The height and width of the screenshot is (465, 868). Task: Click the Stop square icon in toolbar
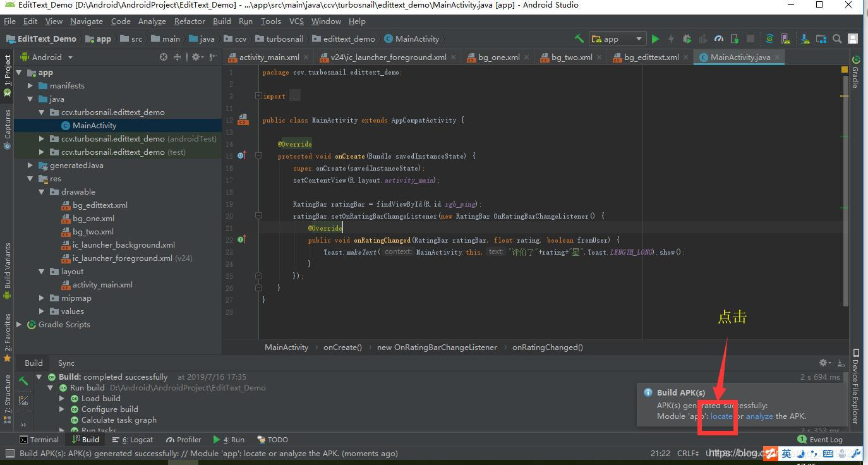click(x=750, y=39)
